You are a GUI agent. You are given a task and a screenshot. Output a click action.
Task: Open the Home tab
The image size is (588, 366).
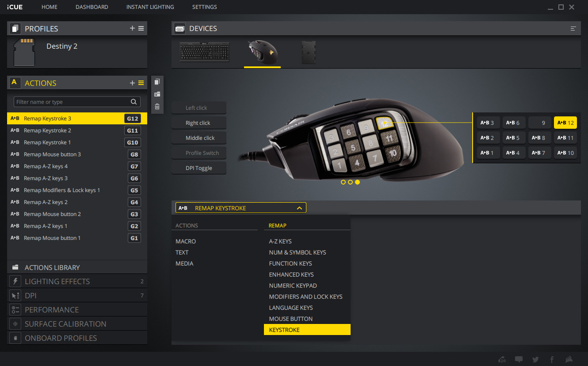click(x=50, y=7)
